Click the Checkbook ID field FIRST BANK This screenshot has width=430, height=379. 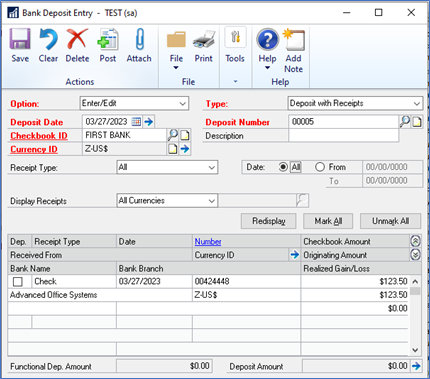[x=124, y=135]
